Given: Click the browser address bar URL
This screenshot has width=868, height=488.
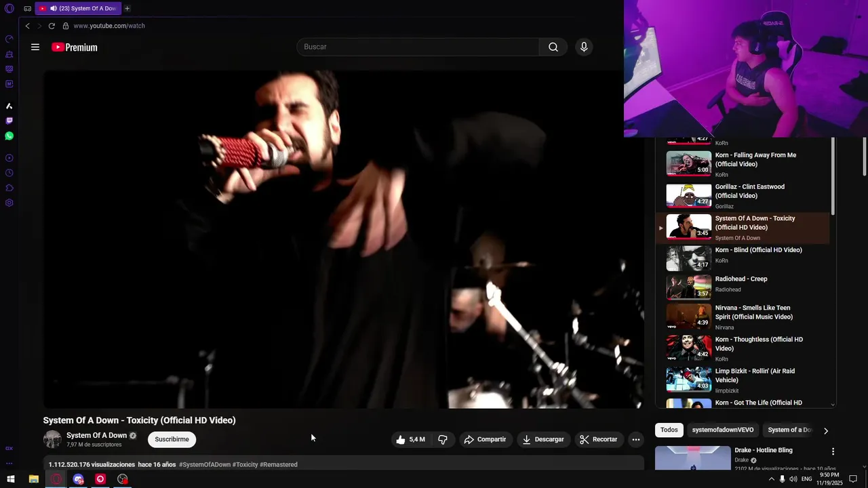Looking at the screenshot, I should [x=109, y=26].
